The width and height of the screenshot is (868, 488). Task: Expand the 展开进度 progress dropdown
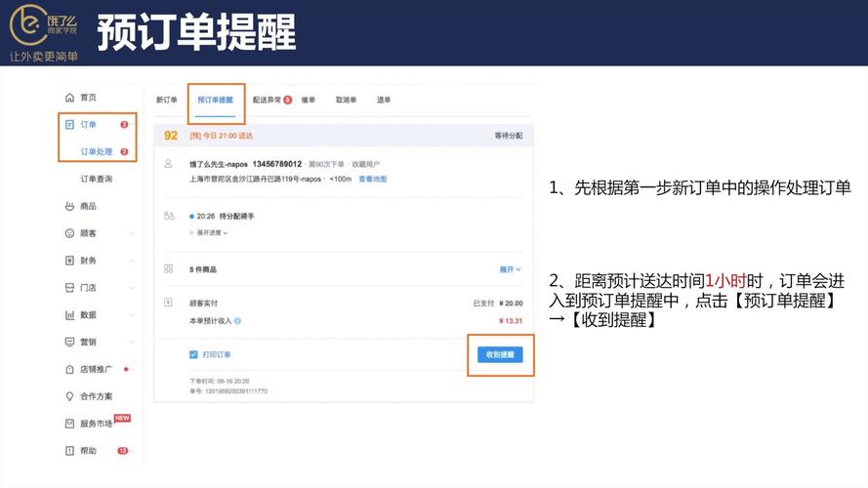[212, 233]
